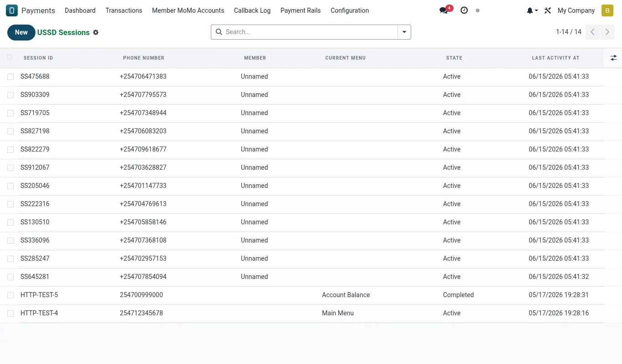Click the notification bell icon
622x364 pixels.
click(x=530, y=10)
